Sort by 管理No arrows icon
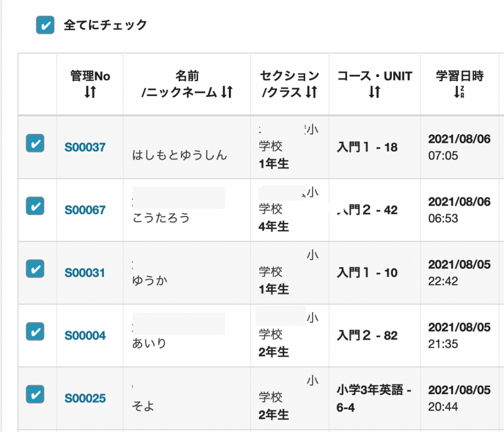Screen dimensions: 504x432 [x=91, y=92]
